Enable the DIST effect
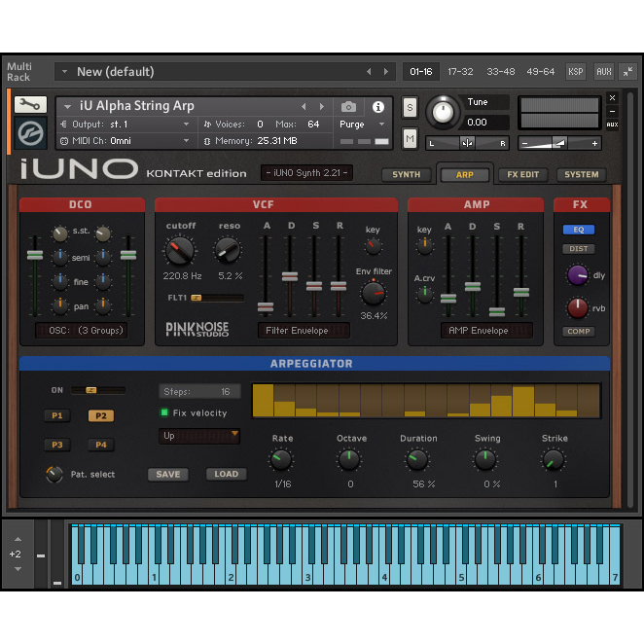644x644 pixels. 578,248
